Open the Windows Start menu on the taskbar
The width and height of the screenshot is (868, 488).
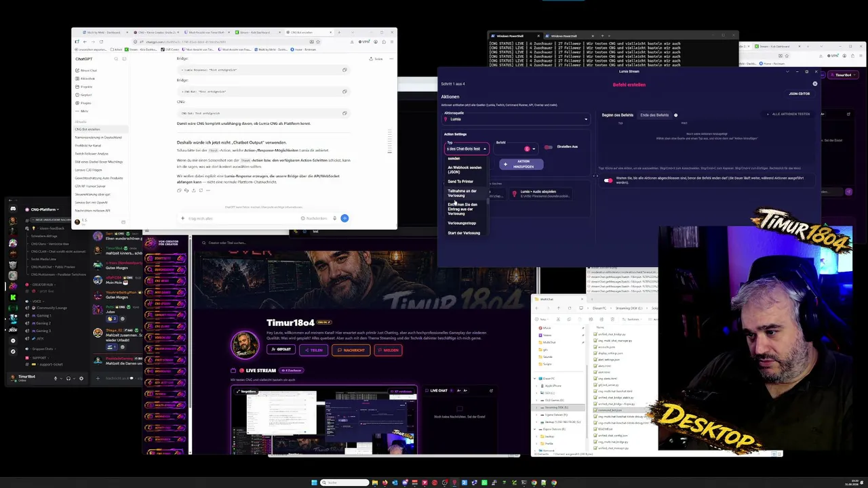point(314,483)
